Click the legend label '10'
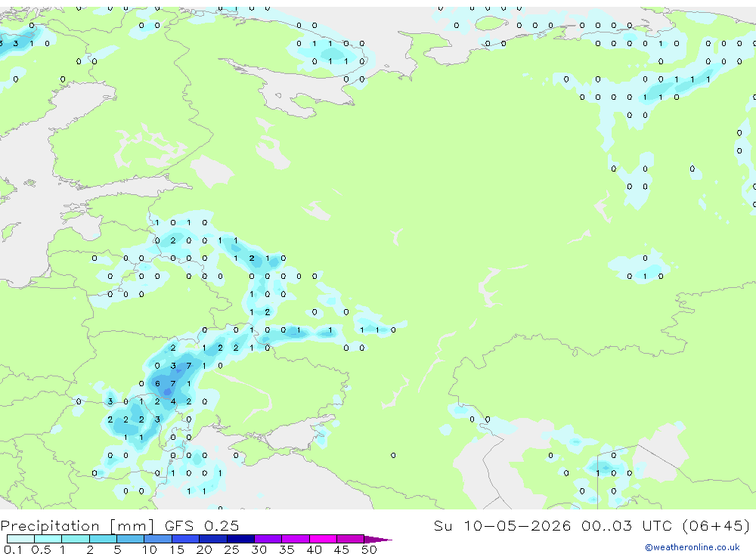756x554 pixels. tap(149, 549)
